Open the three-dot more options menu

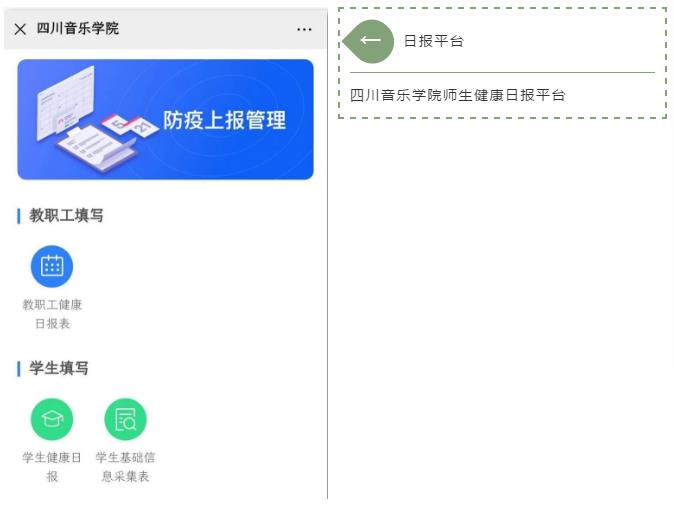304,29
